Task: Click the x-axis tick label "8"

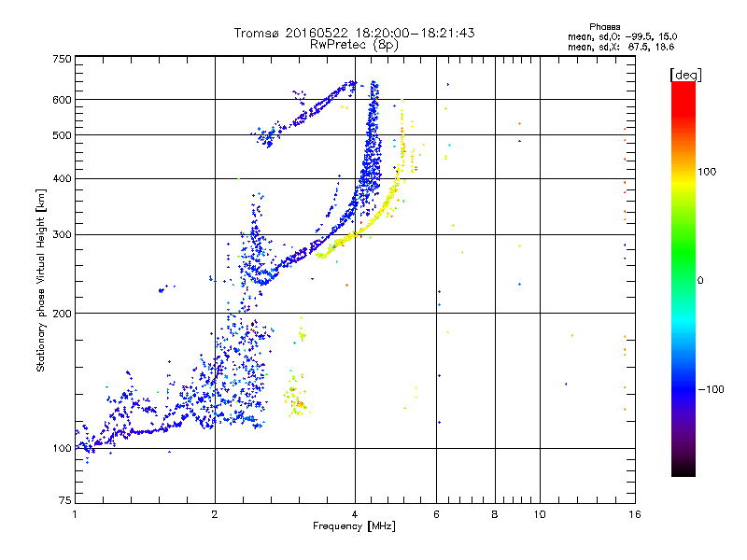Action: [495, 514]
